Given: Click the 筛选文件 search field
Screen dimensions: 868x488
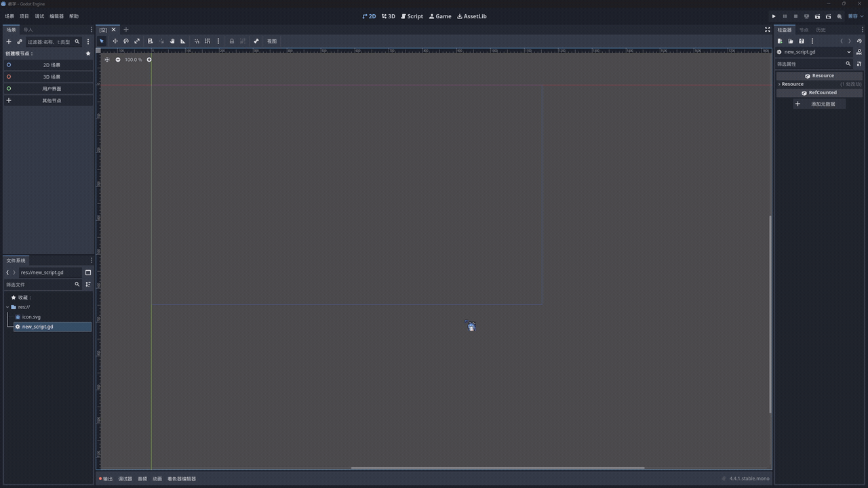Looking at the screenshot, I should [39, 285].
